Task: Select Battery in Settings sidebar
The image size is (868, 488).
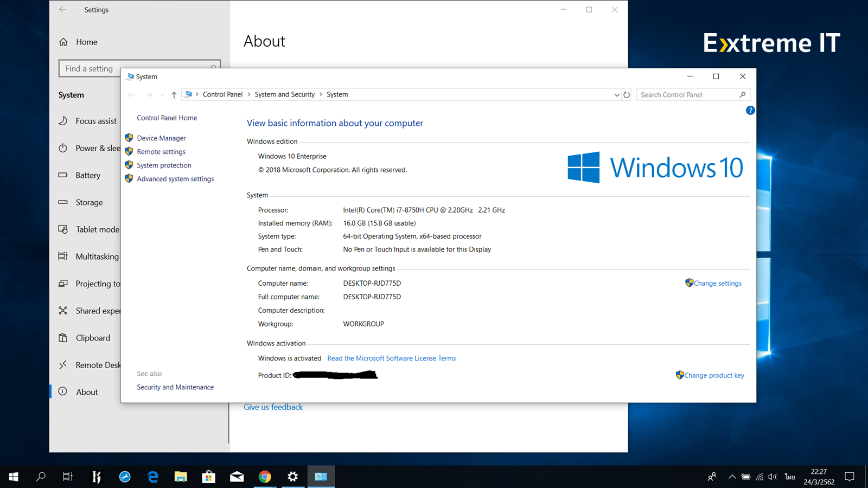Action: point(89,175)
